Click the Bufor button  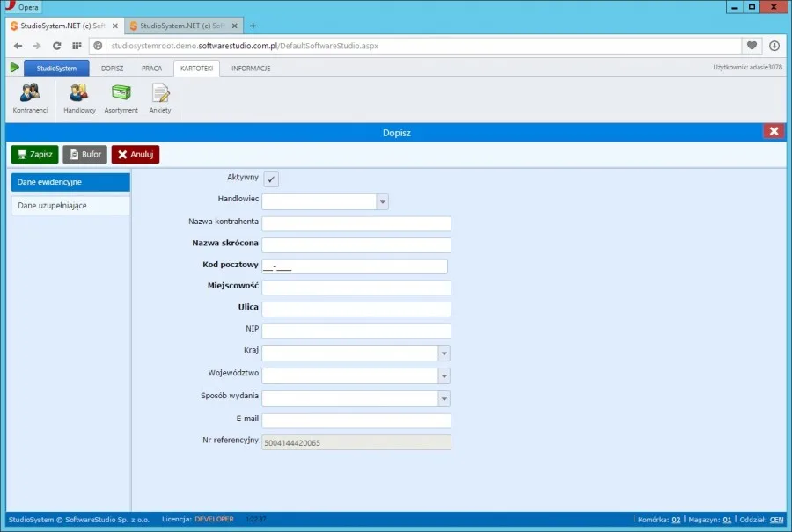(x=84, y=155)
